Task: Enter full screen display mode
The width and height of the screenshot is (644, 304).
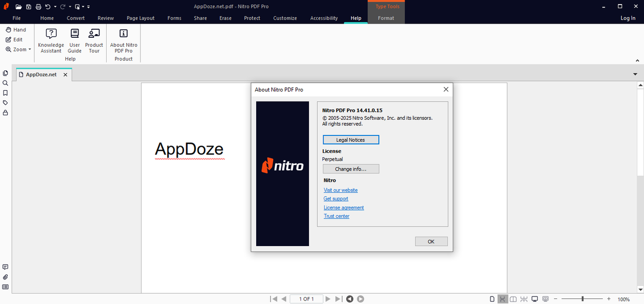Action: [535, 299]
